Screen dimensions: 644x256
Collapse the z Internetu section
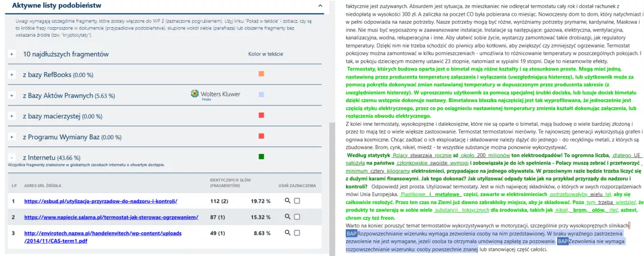12,157
